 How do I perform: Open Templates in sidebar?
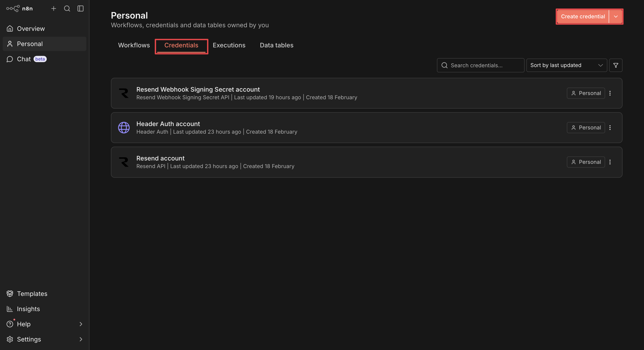point(32,294)
